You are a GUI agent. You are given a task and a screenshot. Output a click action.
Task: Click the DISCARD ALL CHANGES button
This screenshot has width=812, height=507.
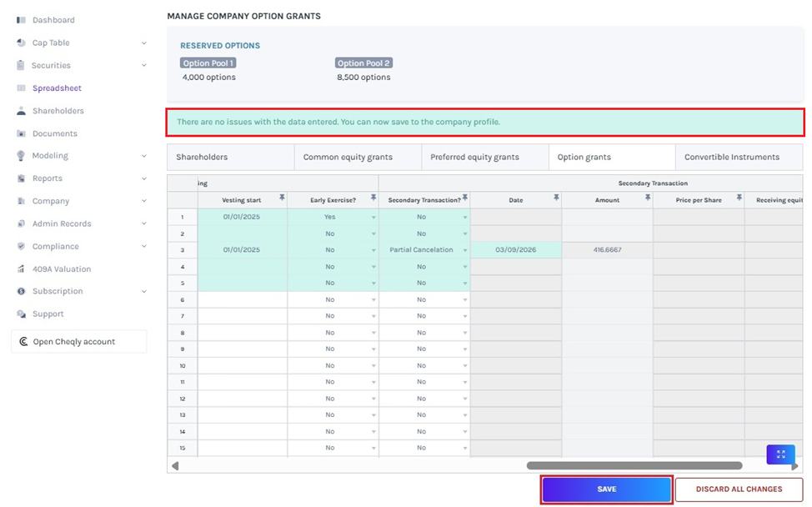coord(739,489)
